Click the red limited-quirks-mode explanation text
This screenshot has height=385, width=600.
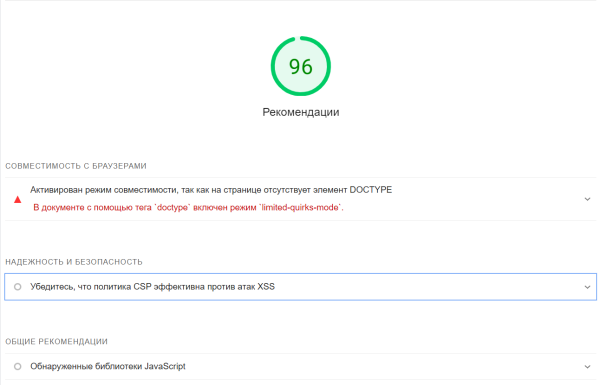click(188, 207)
